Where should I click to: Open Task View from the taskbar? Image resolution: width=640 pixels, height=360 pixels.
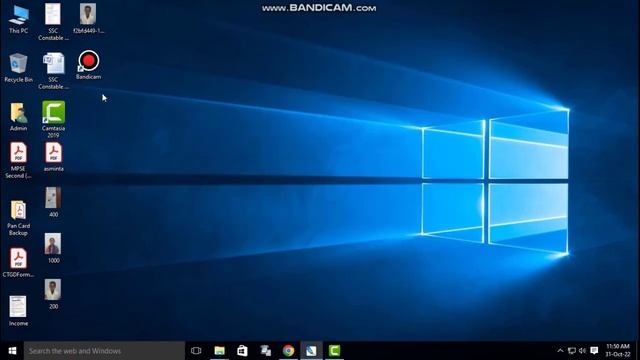tap(196, 351)
